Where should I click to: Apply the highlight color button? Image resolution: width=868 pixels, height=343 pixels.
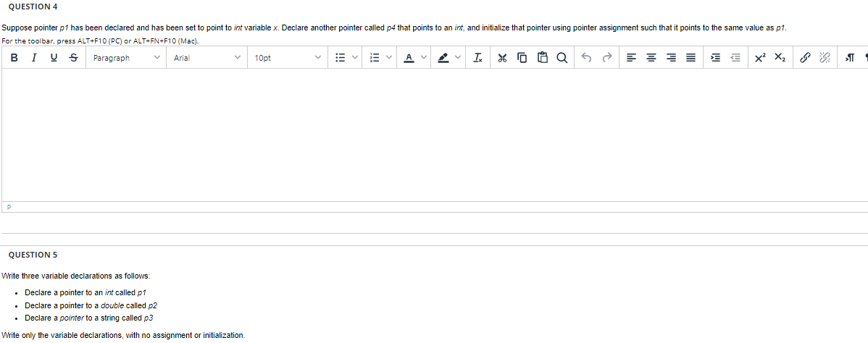click(x=443, y=58)
